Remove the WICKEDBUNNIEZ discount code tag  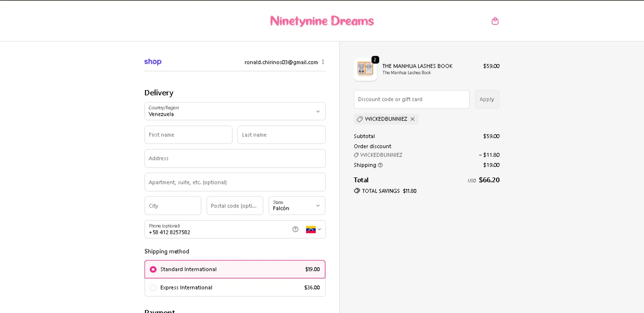(413, 119)
